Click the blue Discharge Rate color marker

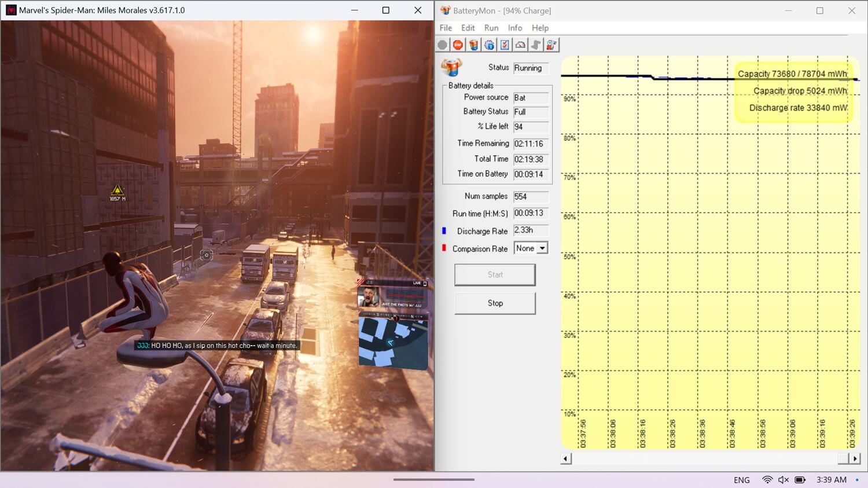pos(444,231)
